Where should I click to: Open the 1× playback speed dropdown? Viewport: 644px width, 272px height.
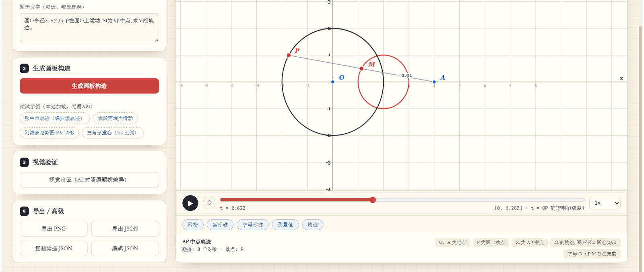pos(605,203)
